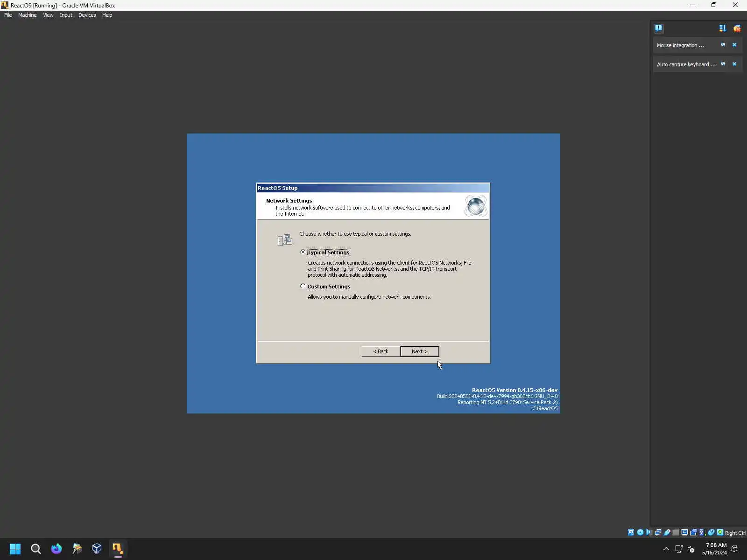Screen dimensions: 747x560
Task: Open details for Mouse integration notification
Action: [x=723, y=45]
